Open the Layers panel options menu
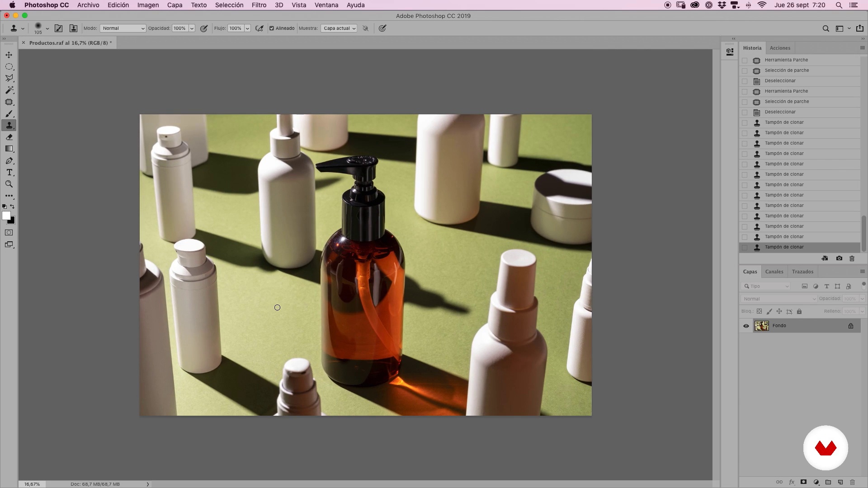The image size is (868, 488). [862, 272]
